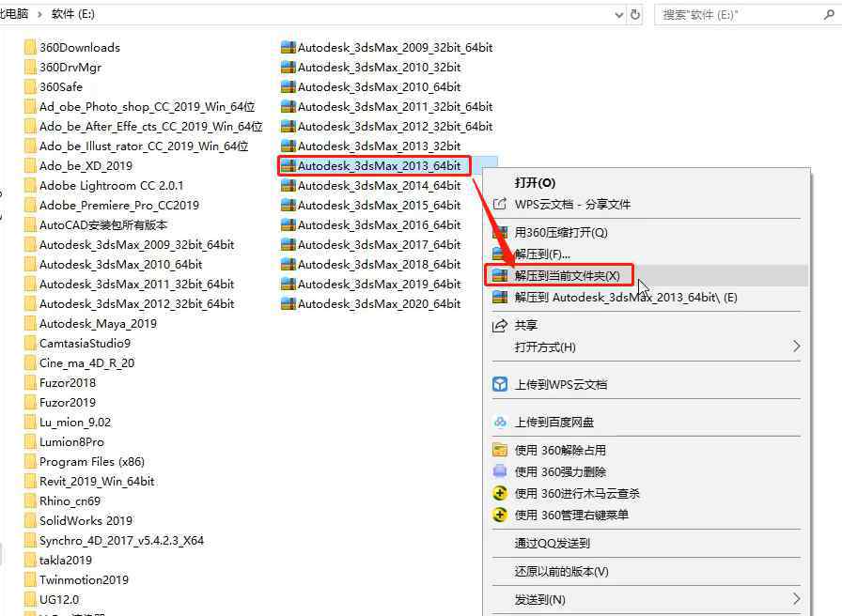Image resolution: width=842 pixels, height=616 pixels.
Task: Choose 使用 360进行木马云查杀 menu entry
Action: coord(647,493)
